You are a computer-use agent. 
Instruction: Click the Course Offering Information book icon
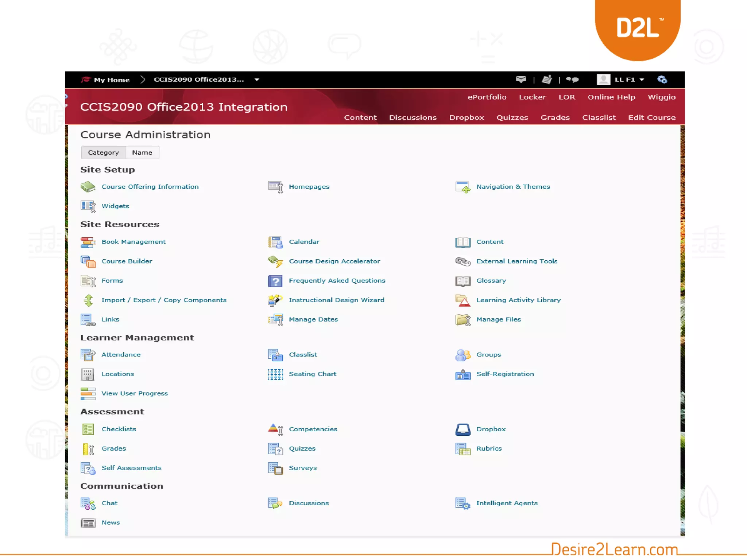(88, 187)
